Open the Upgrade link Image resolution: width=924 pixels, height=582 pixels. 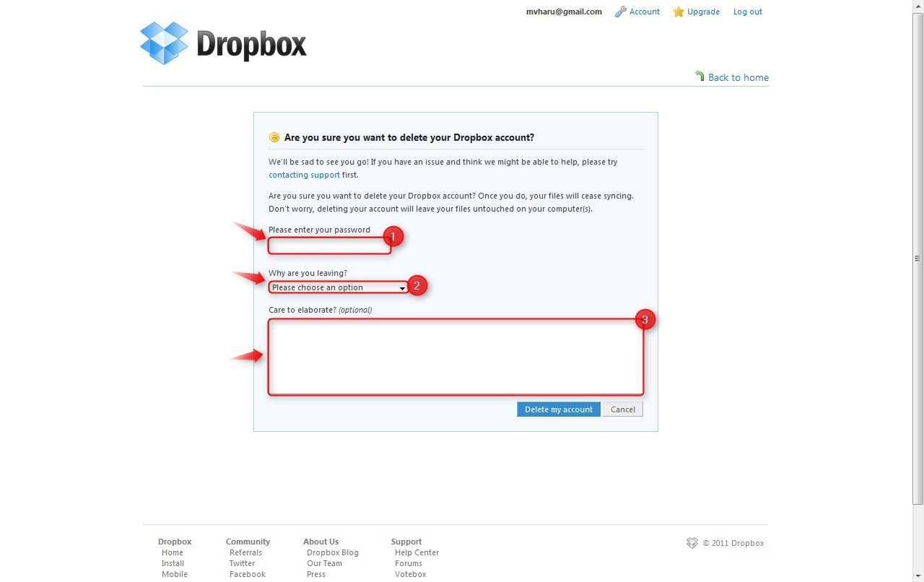pyautogui.click(x=704, y=12)
